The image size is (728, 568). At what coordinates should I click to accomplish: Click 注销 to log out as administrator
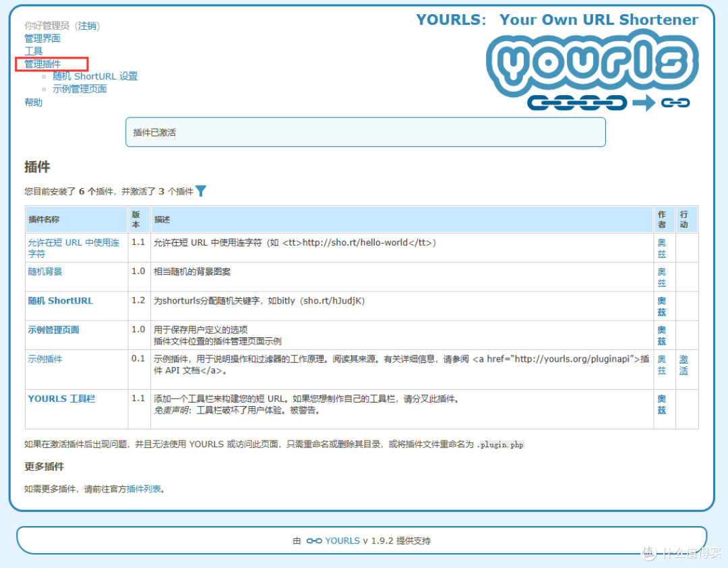(87, 25)
